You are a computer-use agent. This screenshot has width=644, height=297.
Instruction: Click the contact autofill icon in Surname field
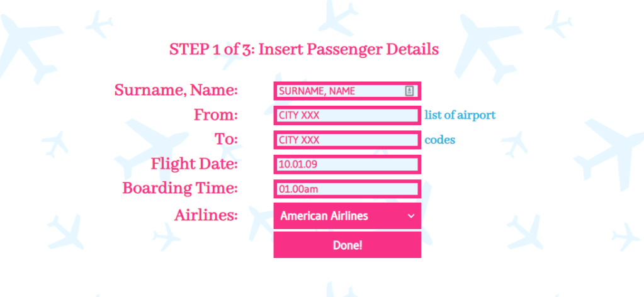pos(409,91)
